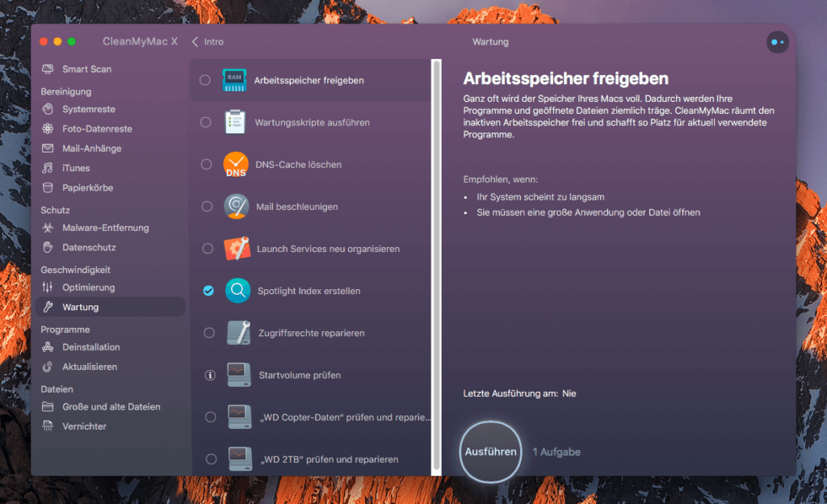This screenshot has height=504, width=827.
Task: Select the Smart Scan icon
Action: (x=48, y=69)
